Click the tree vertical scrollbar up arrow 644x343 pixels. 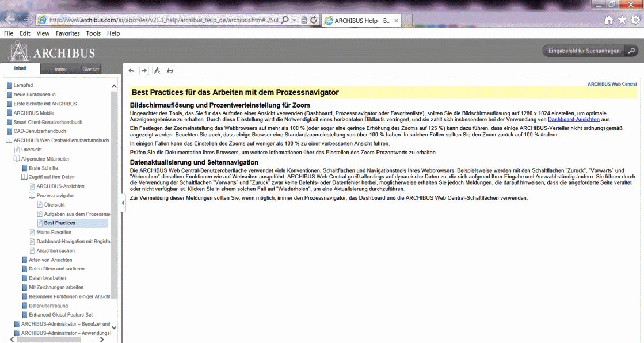point(114,86)
